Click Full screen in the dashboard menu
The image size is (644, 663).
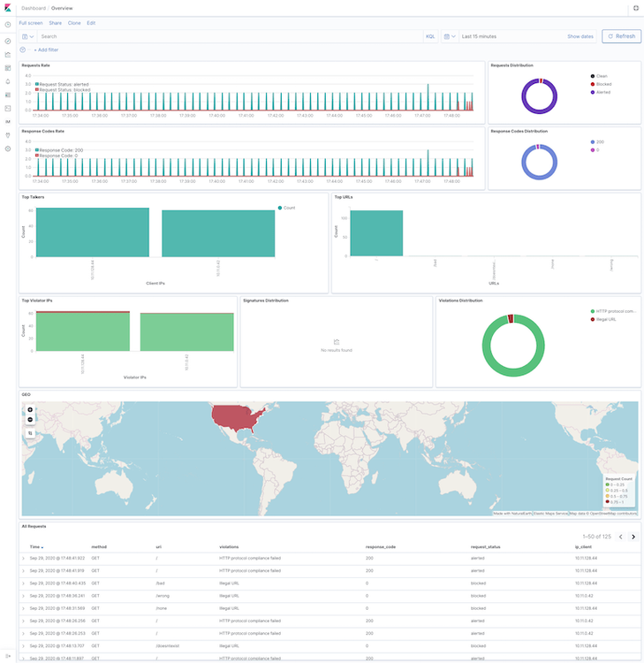pos(31,23)
